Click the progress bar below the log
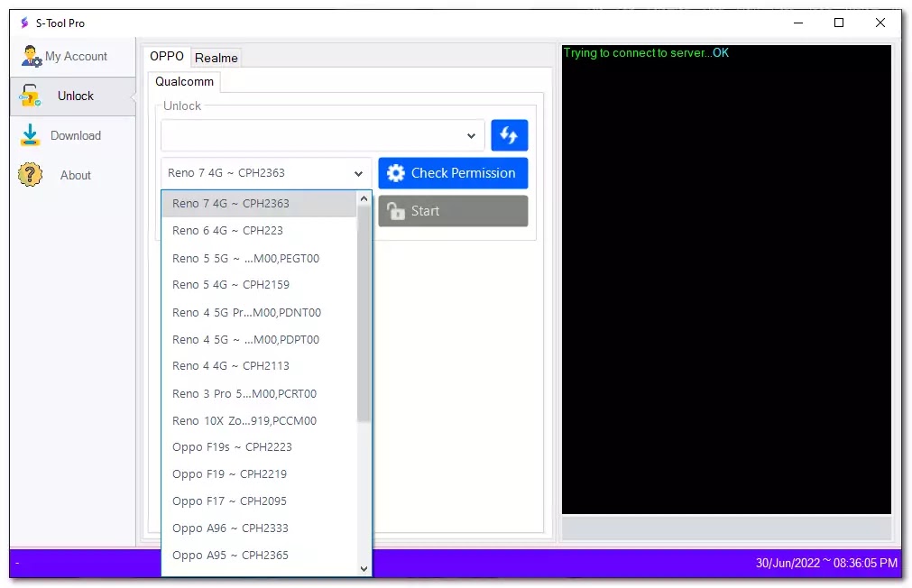The height and width of the screenshot is (588, 912). [726, 528]
